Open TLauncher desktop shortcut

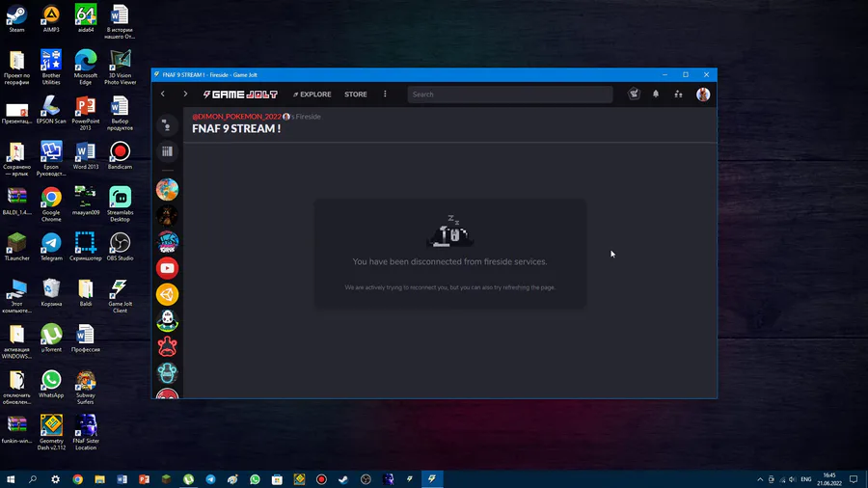[16, 247]
